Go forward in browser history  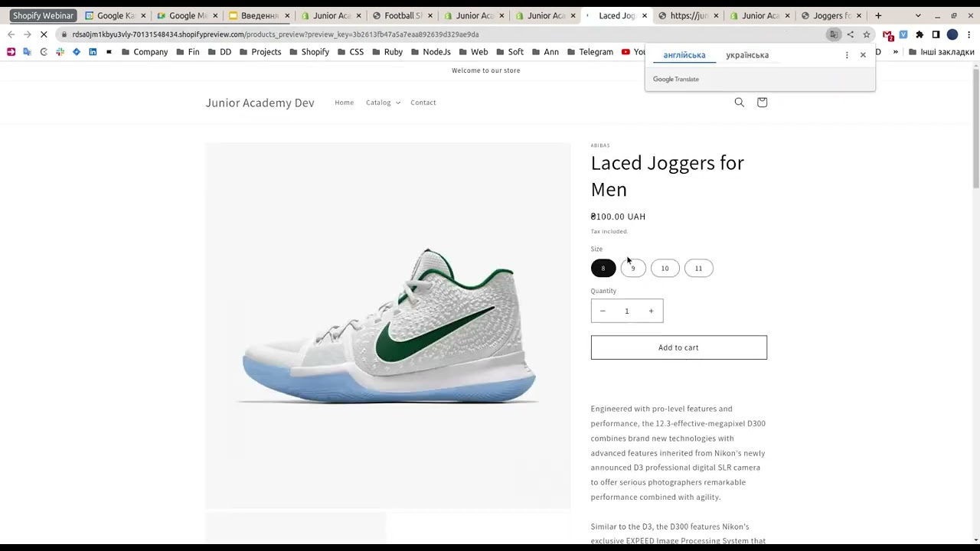click(x=27, y=34)
